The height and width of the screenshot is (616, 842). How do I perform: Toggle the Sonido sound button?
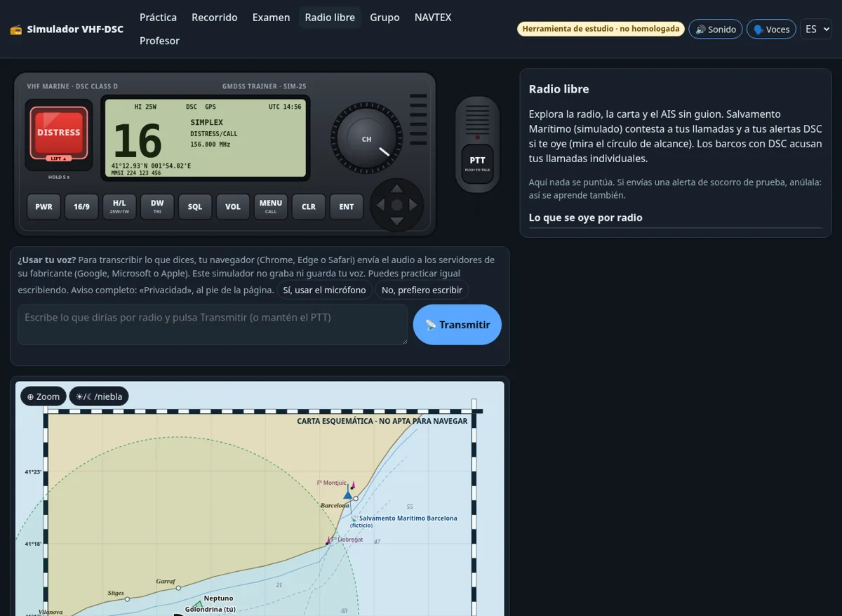click(716, 29)
